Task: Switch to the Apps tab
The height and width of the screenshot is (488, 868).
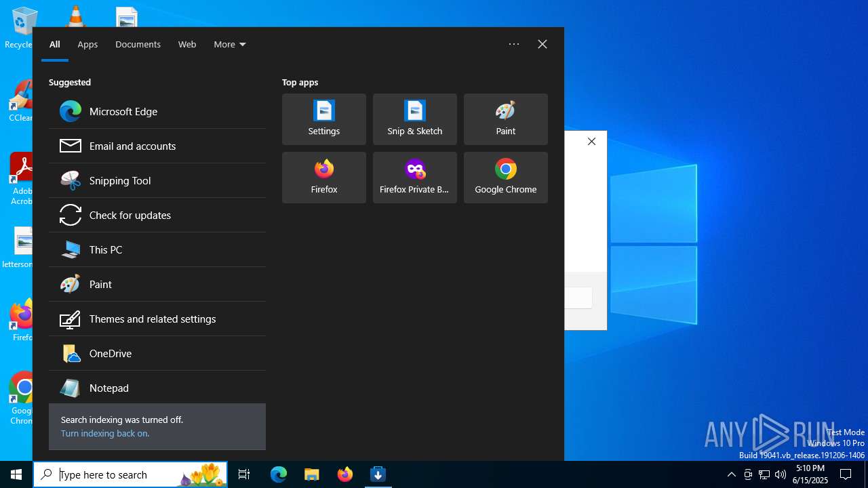Action: (x=87, y=44)
